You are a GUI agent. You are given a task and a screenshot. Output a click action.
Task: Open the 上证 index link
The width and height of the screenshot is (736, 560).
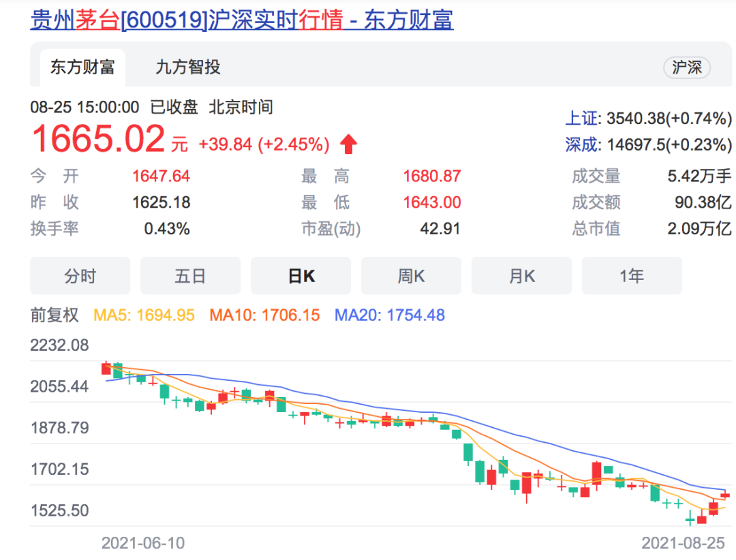click(582, 119)
